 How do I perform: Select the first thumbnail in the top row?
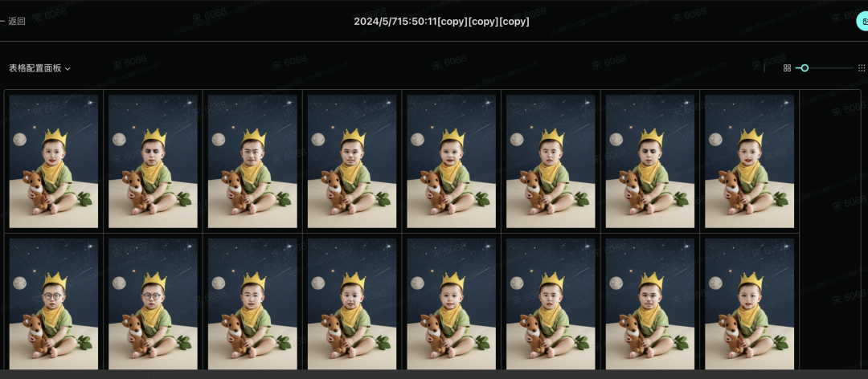point(54,161)
